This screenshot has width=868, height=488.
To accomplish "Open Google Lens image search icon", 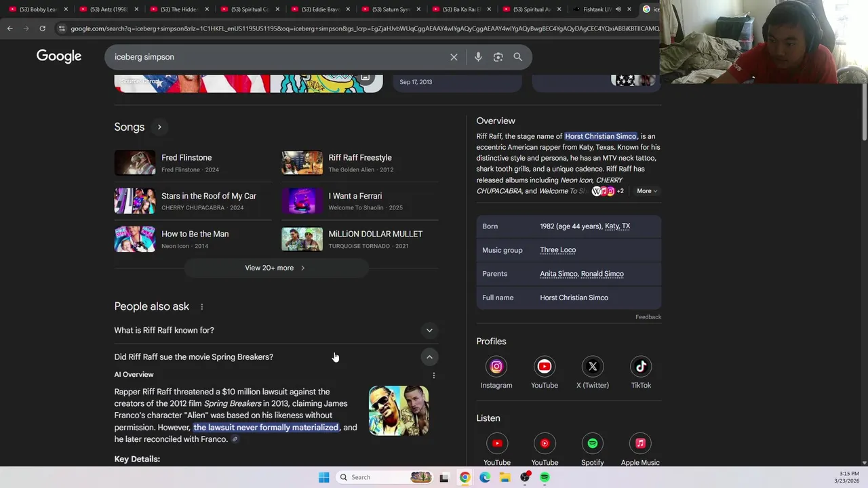I will (498, 57).
